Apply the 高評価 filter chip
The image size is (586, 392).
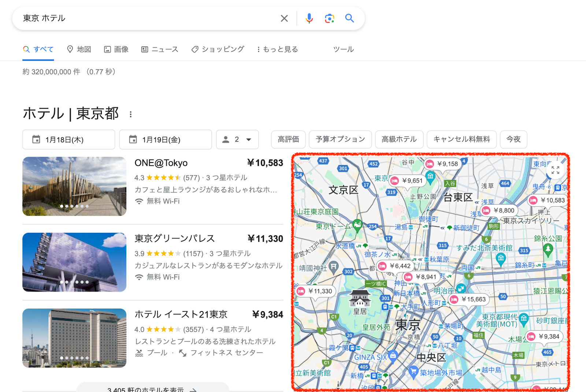pyautogui.click(x=288, y=139)
